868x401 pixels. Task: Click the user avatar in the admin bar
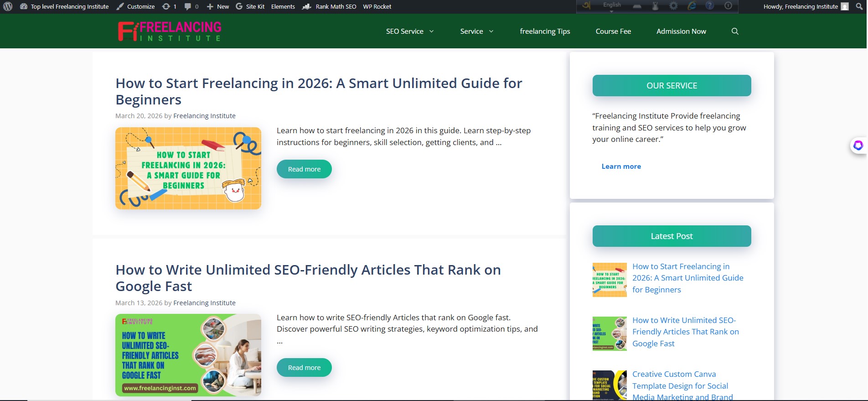pos(845,6)
